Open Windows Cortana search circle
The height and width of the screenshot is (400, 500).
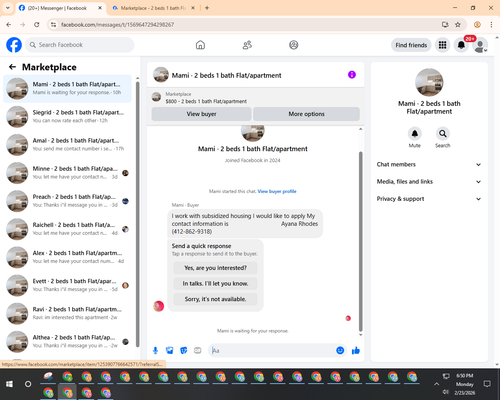28,384
